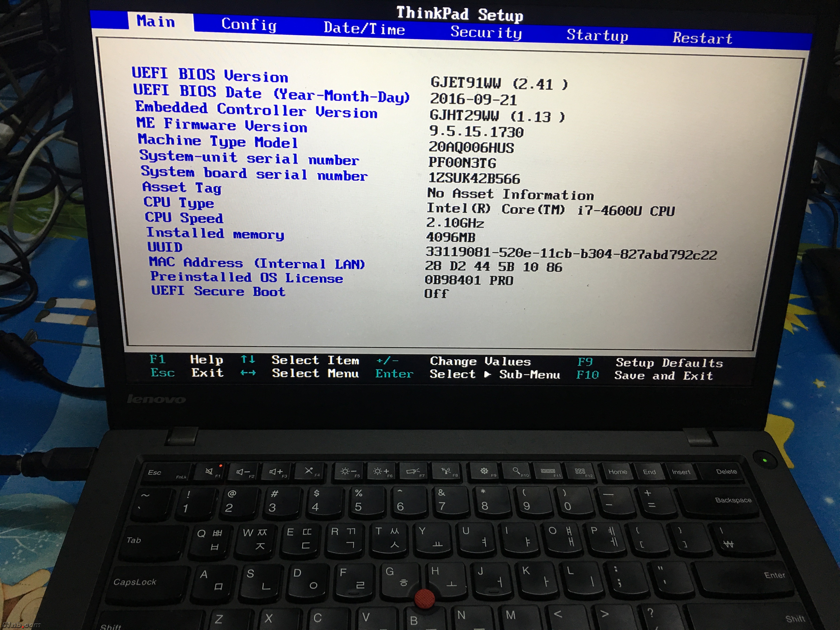Viewport: 840px width, 630px height.
Task: Select the UEFI Secure Boot row
Action: click(218, 291)
